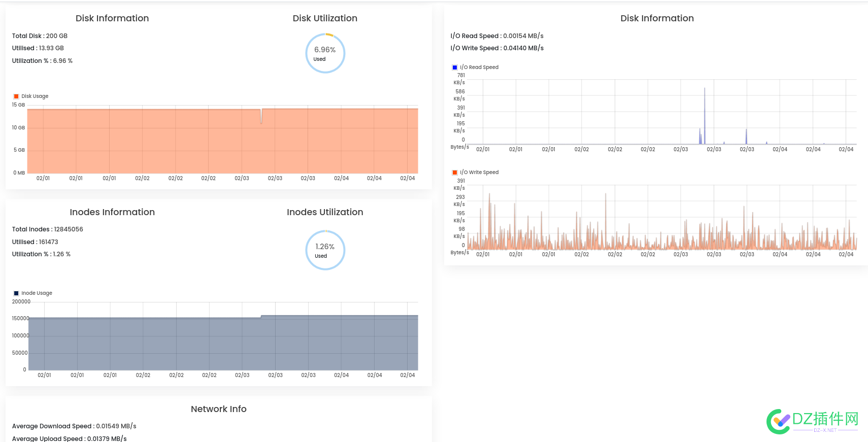
Task: Click the Disk Usage legend label
Action: pyautogui.click(x=35, y=96)
